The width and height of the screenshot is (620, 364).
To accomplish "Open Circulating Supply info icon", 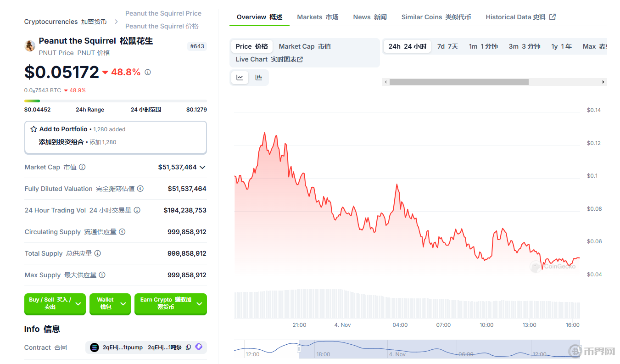I will 122,232.
